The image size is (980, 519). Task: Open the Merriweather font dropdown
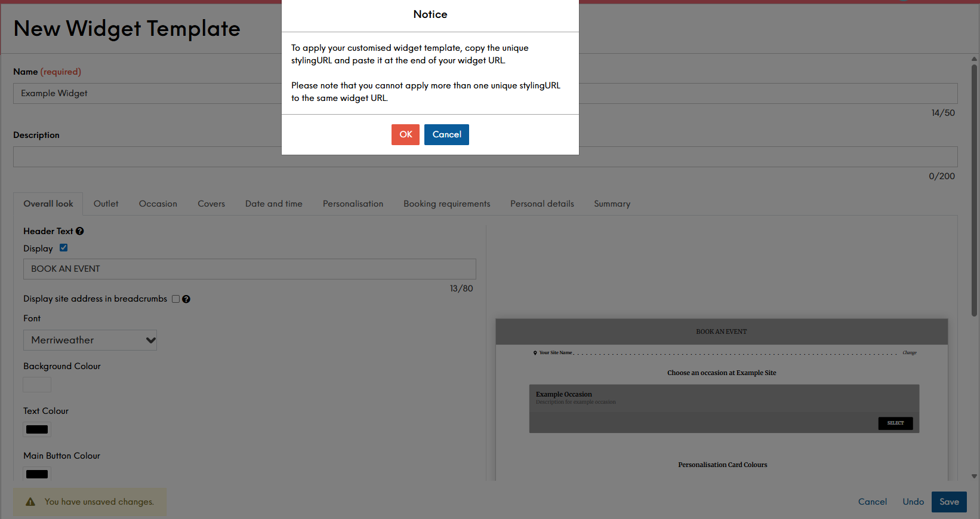click(x=90, y=340)
